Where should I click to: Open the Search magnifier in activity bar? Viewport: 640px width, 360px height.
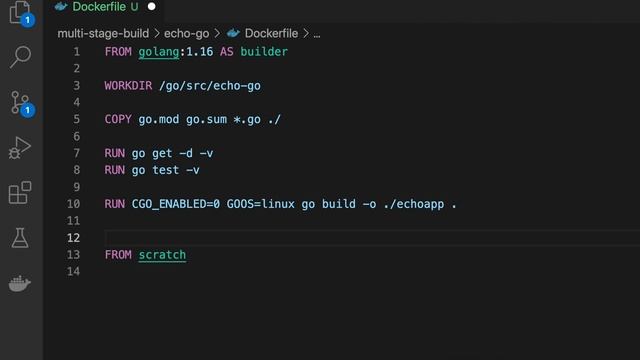(x=20, y=57)
